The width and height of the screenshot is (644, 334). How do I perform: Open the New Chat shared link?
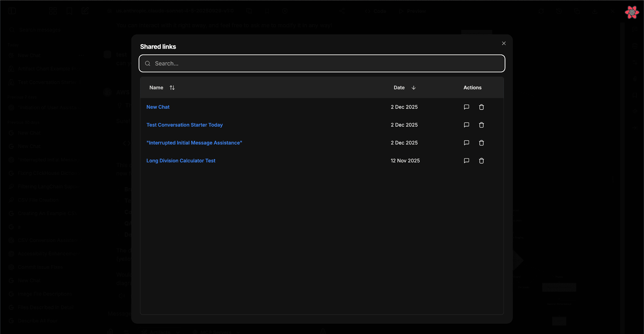tap(158, 107)
